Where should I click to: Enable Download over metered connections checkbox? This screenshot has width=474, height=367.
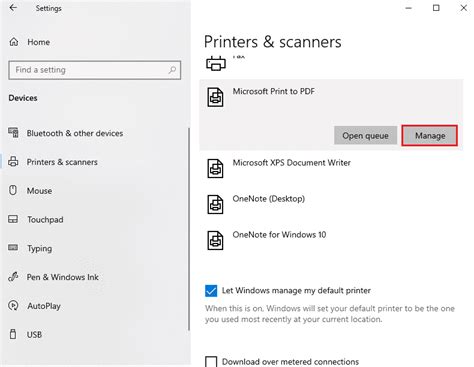coord(211,362)
